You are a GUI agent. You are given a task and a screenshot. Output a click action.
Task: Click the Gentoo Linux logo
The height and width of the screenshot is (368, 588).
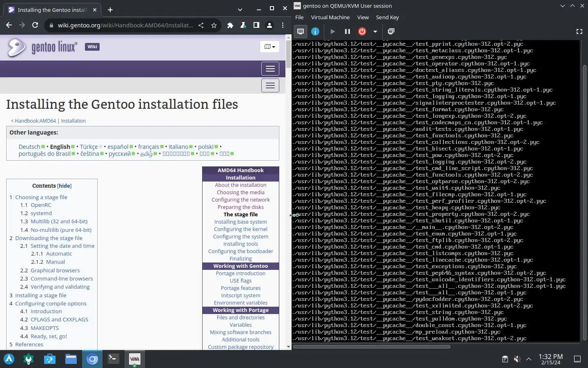pos(42,47)
